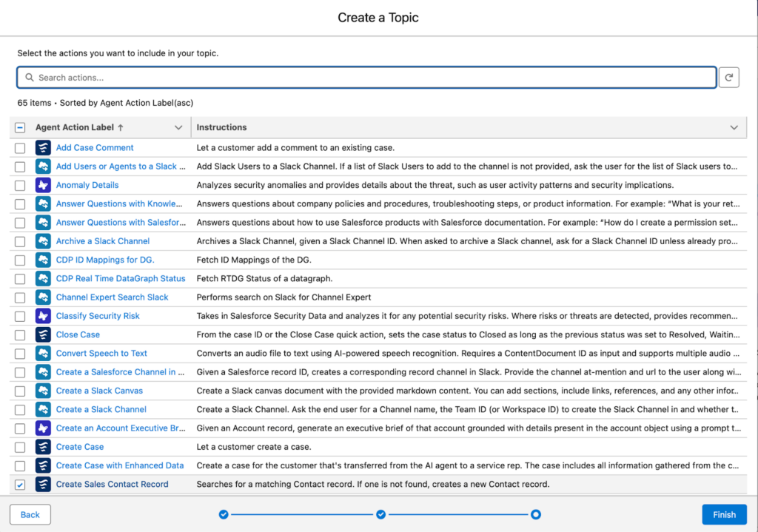Select the flow icon next to Add Case Comment
This screenshot has width=758, height=532.
point(43,147)
